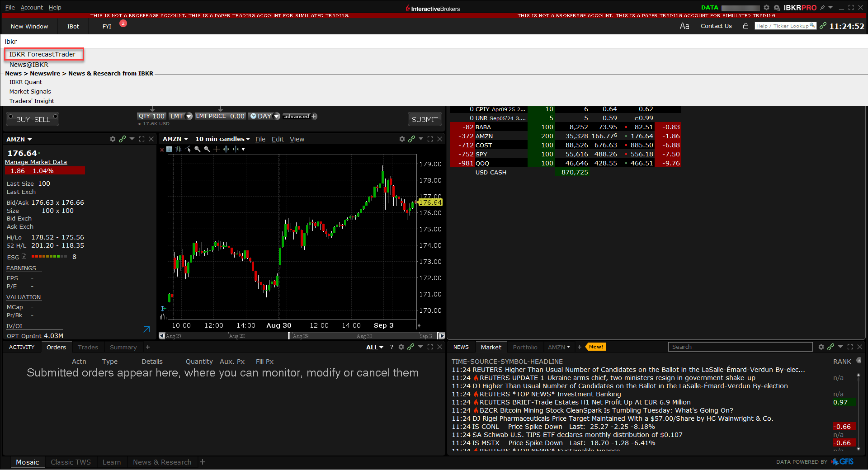The width and height of the screenshot is (868, 470).
Task: Switch to the Classic TWS workspace tab
Action: pos(71,462)
